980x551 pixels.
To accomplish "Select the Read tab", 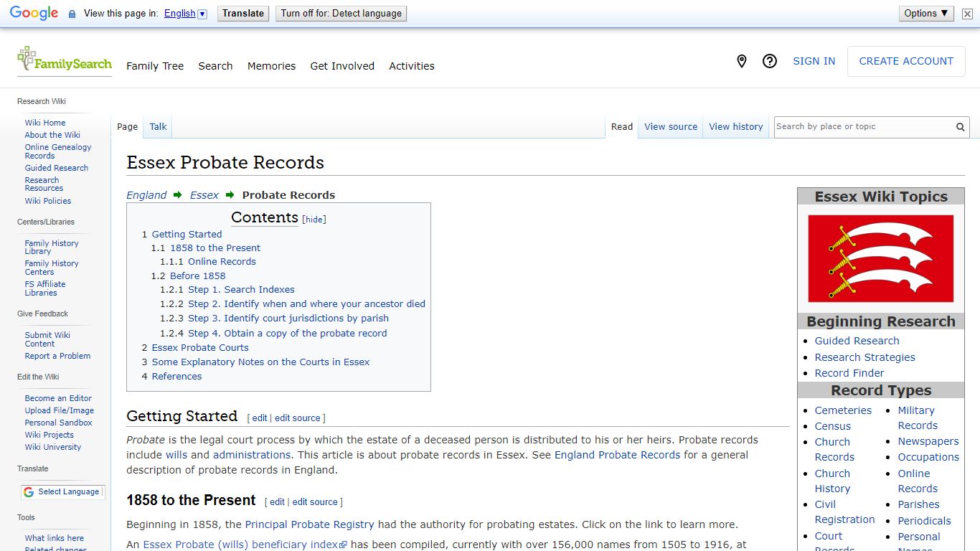I will click(x=622, y=127).
